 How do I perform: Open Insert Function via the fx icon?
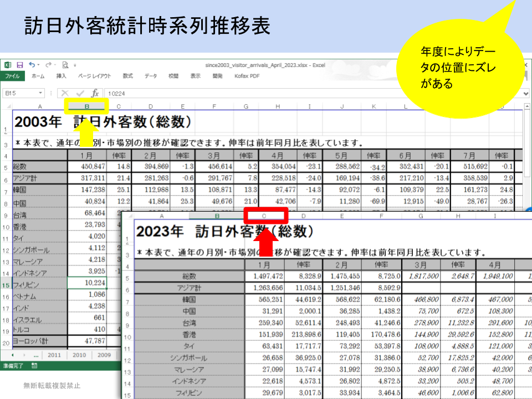(x=95, y=93)
